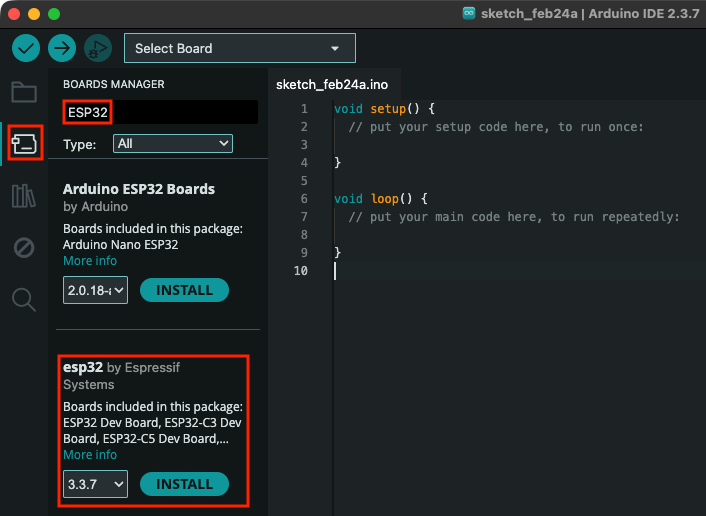This screenshot has height=516, width=706.
Task: Expand the Type filter dropdown
Action: (x=172, y=144)
